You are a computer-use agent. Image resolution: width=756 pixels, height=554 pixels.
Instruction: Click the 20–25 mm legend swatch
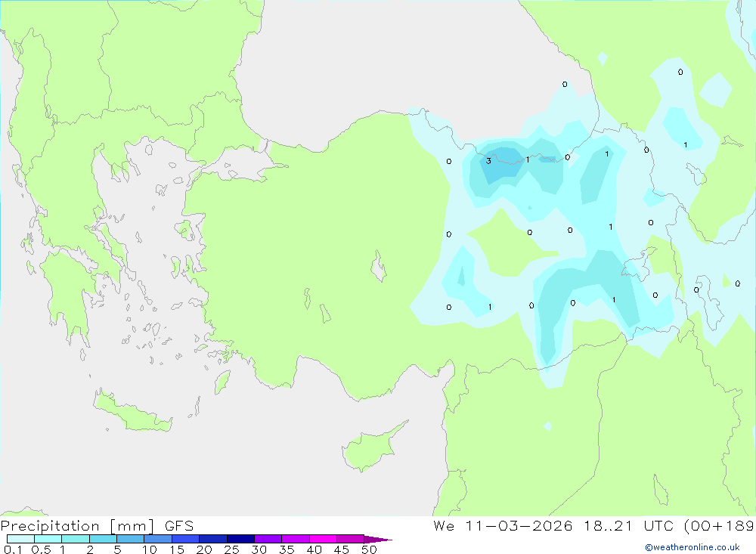coord(213,539)
